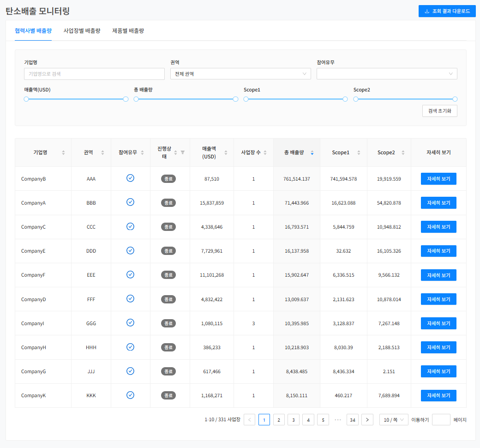Sort by 매출액(USD) using its sort arrows
The image size is (480, 448).
click(x=226, y=153)
